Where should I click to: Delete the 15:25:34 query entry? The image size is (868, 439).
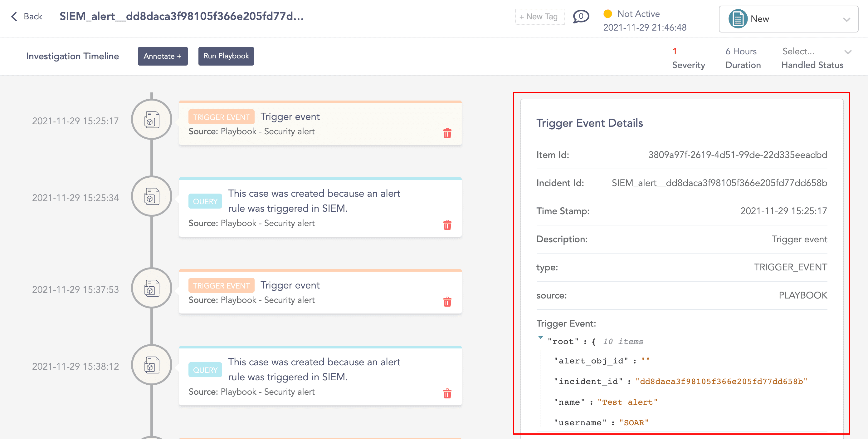click(x=447, y=225)
